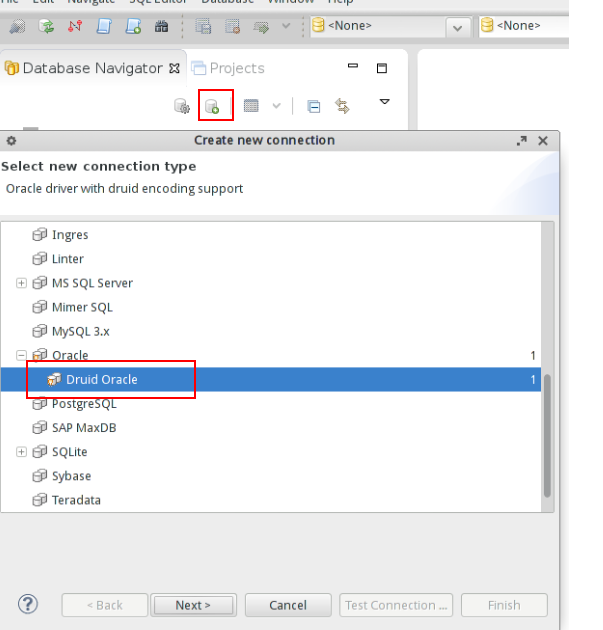Click the new connection icon in Database Navigator
Screen dimensions: 603x630
click(x=212, y=107)
